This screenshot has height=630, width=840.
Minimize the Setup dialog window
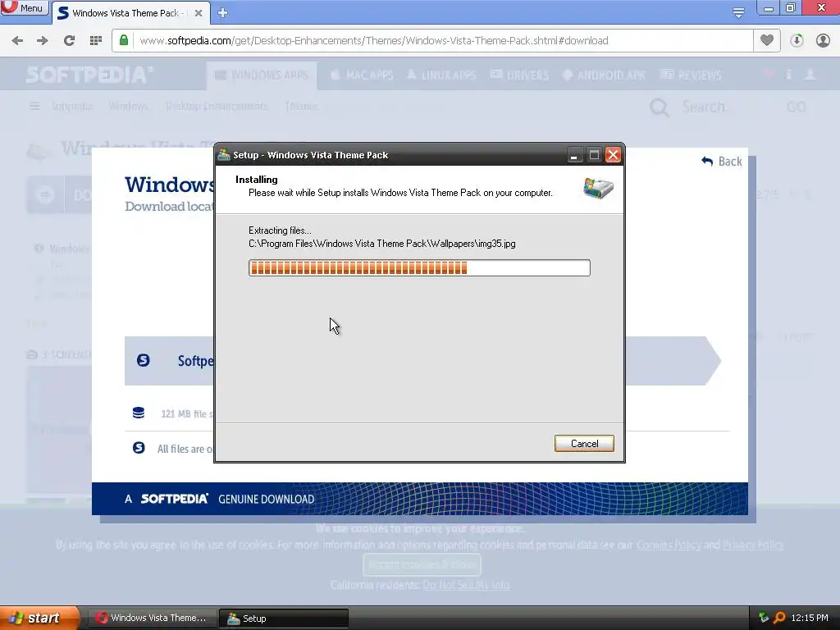pos(574,155)
